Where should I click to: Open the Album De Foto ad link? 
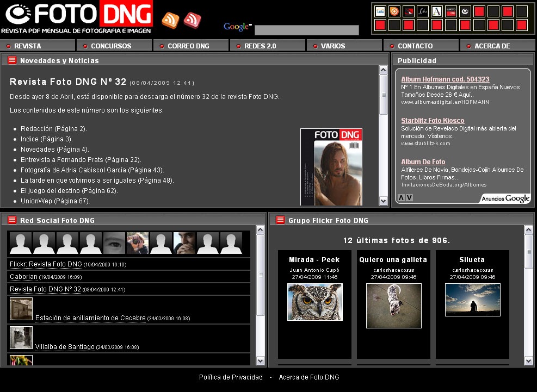423,162
